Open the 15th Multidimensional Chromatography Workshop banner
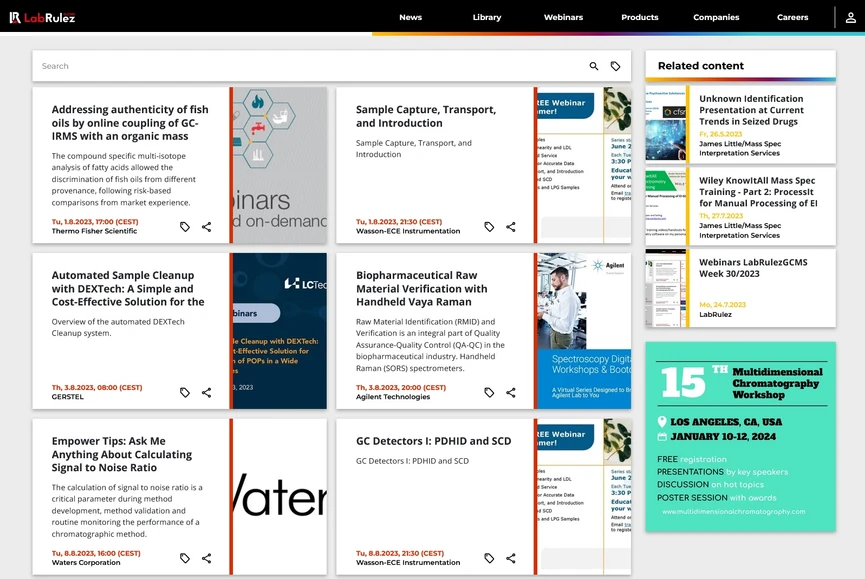Screen dimensions: 865x579 (x=740, y=437)
